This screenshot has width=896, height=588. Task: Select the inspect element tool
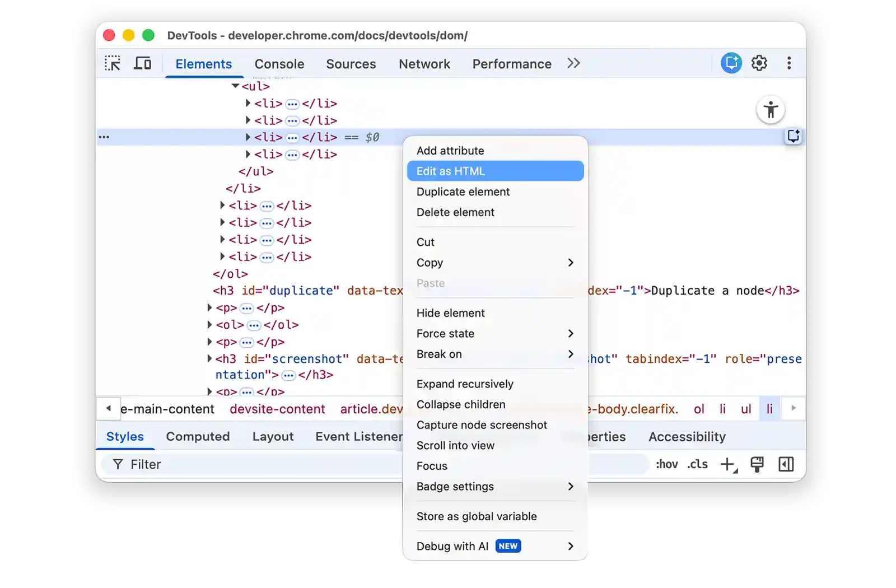pos(113,63)
